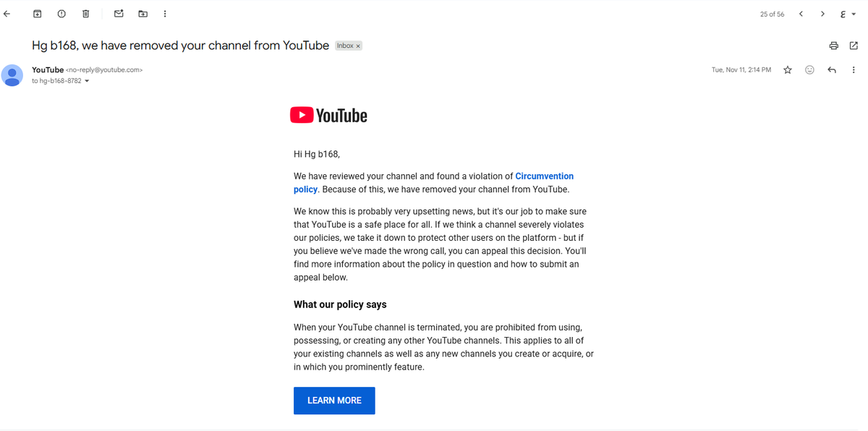Add emoji reaction to email
This screenshot has width=868, height=431.
click(809, 70)
